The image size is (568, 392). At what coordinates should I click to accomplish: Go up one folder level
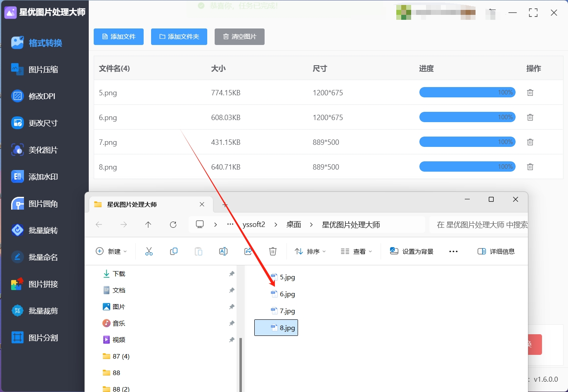click(148, 224)
